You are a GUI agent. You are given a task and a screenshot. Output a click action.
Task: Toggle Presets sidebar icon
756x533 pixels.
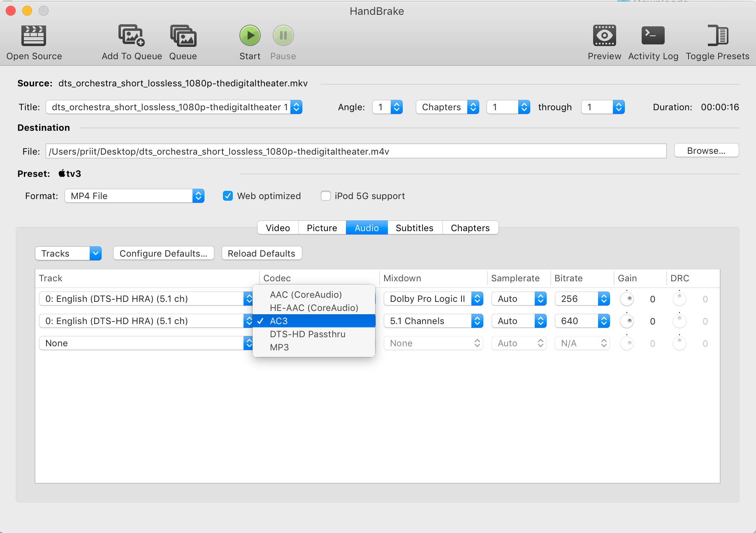pos(718,36)
